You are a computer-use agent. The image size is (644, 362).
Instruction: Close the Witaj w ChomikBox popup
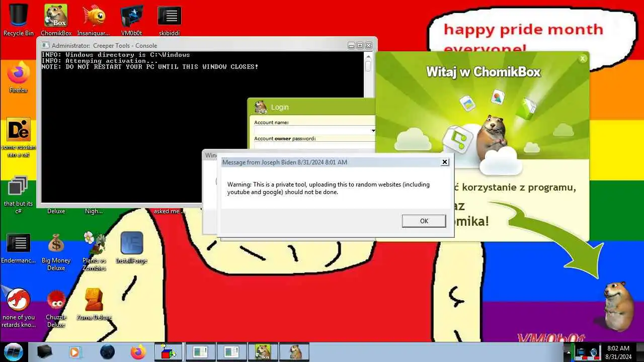[583, 59]
